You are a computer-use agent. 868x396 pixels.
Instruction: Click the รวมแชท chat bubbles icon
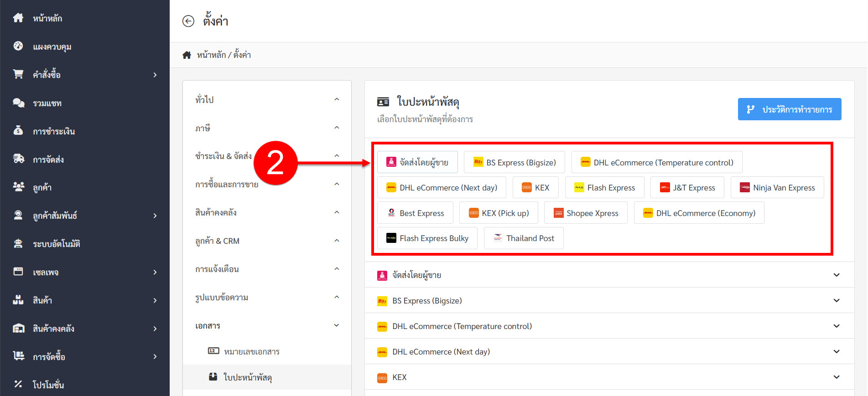18,103
